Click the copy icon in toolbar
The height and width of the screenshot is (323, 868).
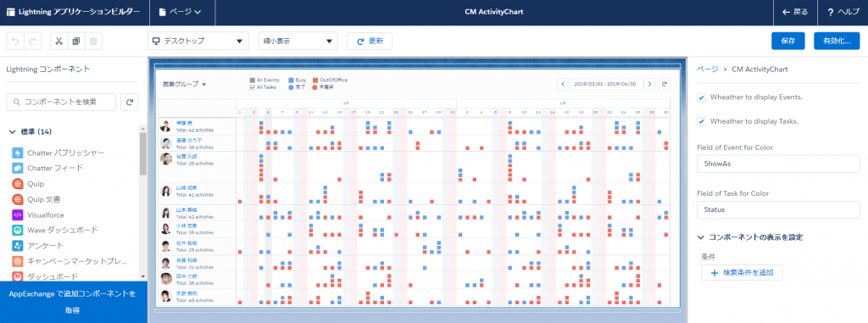tap(76, 42)
